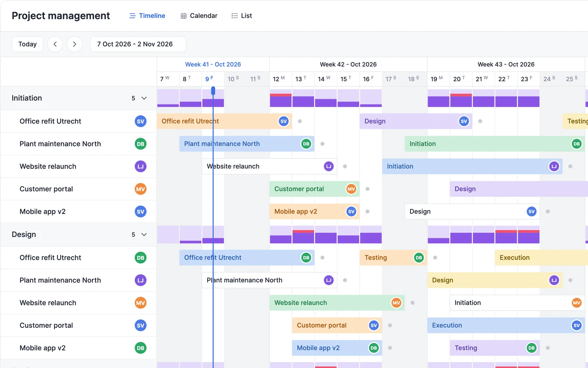Screen dimensions: 588x368
Task: Click Website relaunch row label under Initiation
Action: (x=48, y=166)
